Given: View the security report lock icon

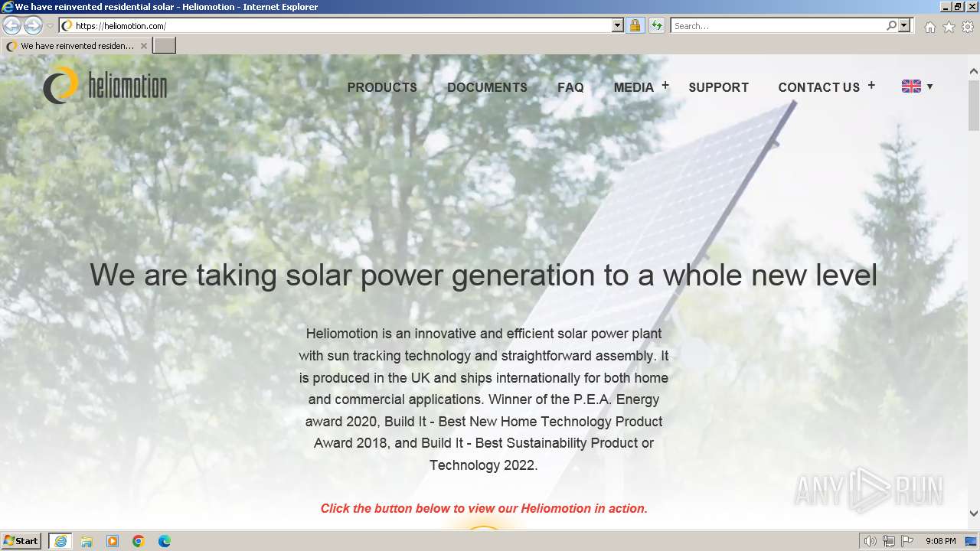Looking at the screenshot, I should point(635,26).
